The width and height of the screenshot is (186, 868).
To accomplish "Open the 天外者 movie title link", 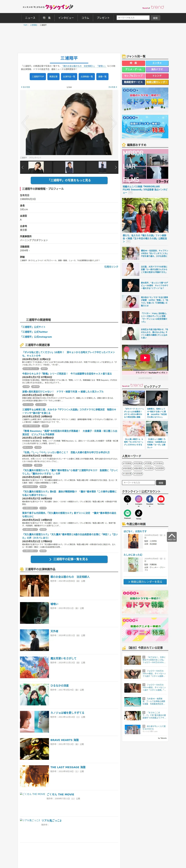I will point(54,631).
